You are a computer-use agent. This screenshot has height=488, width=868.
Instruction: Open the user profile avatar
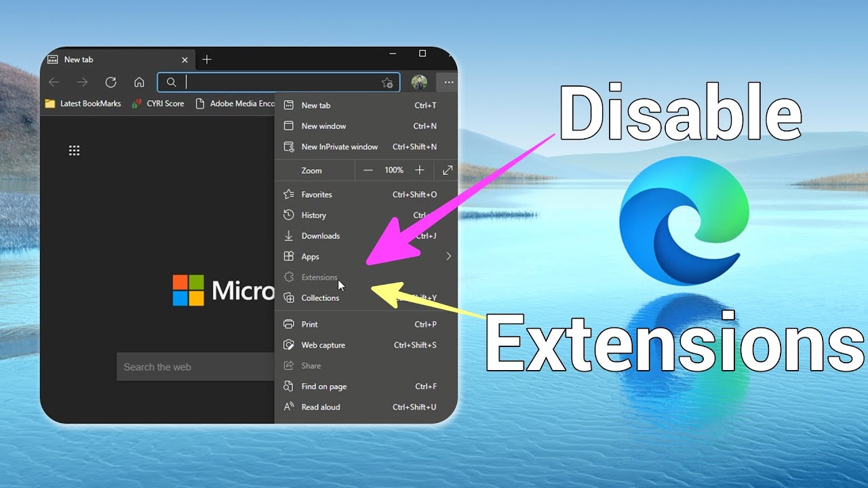coord(419,82)
